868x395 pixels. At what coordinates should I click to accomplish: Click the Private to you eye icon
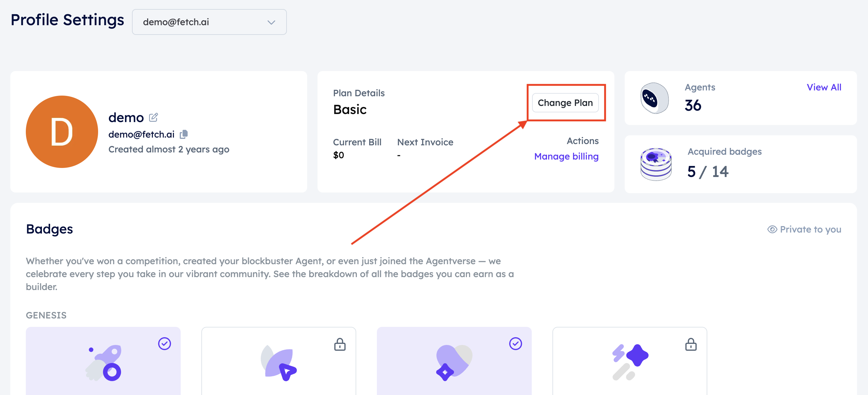(772, 229)
